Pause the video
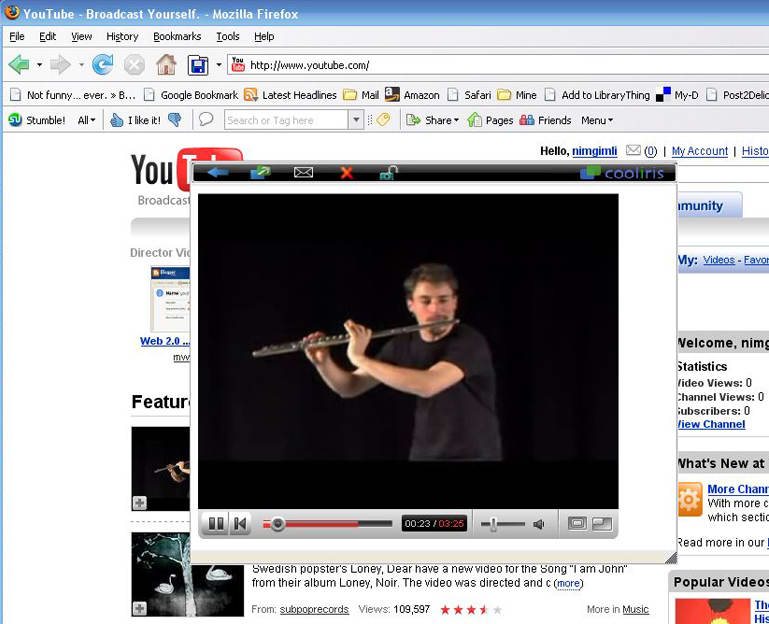 216,524
